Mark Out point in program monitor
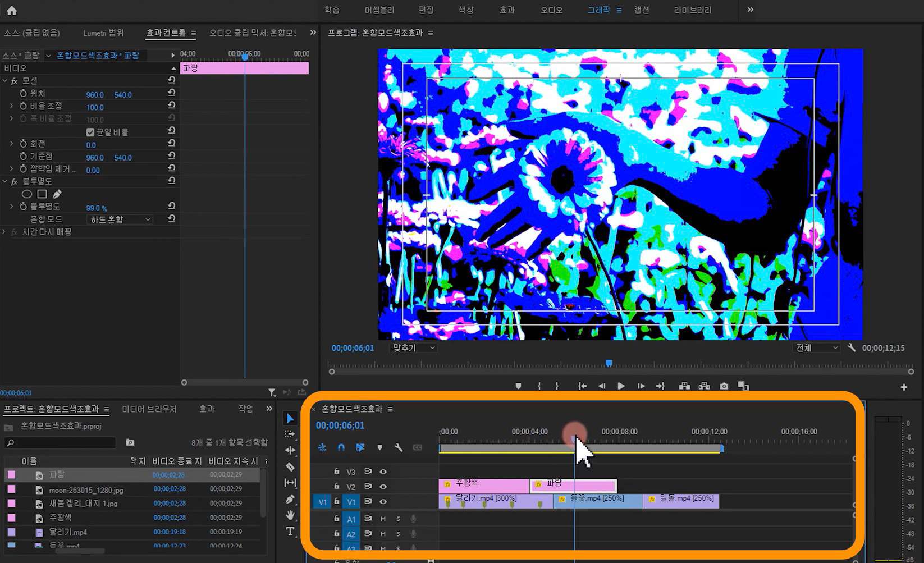 557,386
